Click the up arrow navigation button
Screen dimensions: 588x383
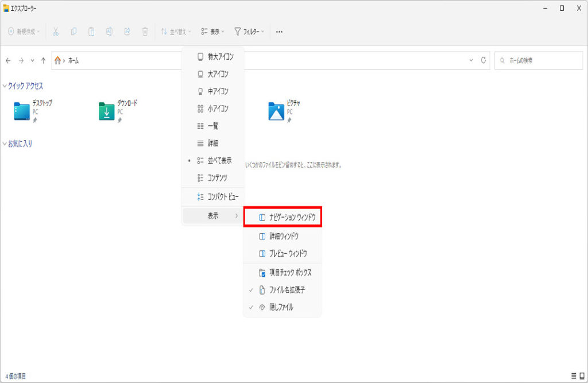[x=43, y=60]
